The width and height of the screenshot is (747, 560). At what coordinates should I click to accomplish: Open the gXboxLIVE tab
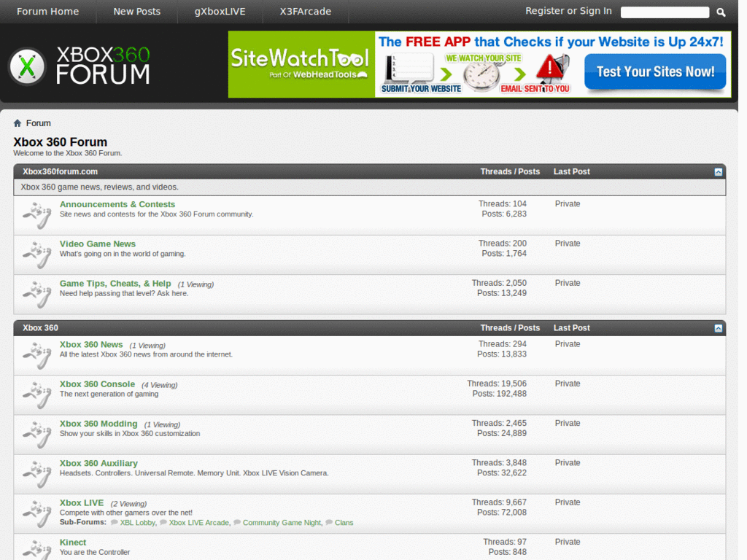click(x=220, y=12)
